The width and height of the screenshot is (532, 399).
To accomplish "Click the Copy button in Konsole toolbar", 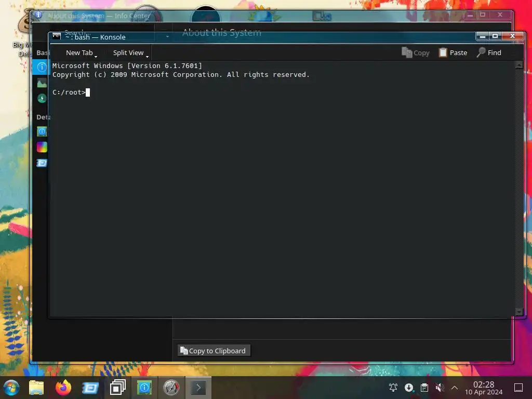I will [x=416, y=52].
